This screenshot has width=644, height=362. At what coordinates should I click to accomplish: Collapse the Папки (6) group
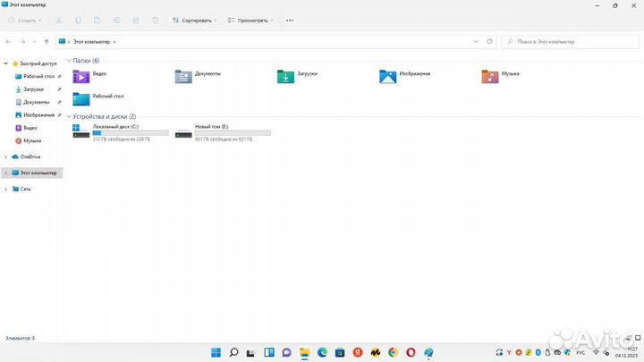70,61
